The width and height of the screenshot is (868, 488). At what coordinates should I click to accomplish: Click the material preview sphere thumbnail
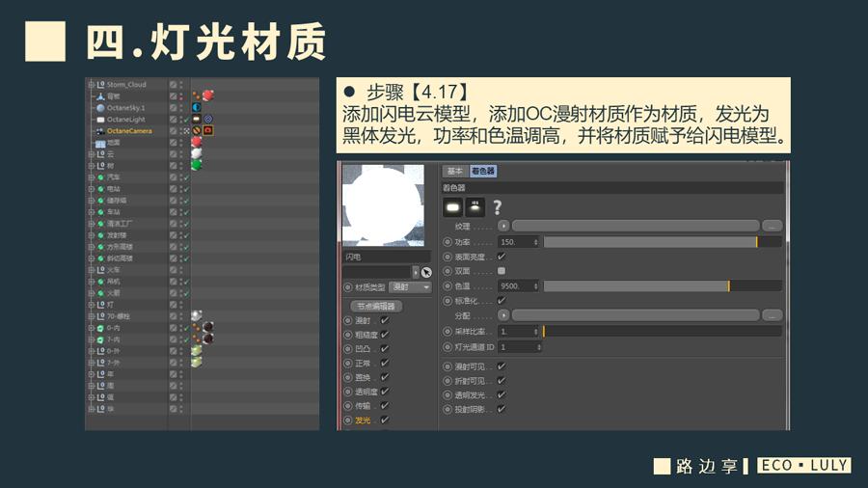coord(383,205)
